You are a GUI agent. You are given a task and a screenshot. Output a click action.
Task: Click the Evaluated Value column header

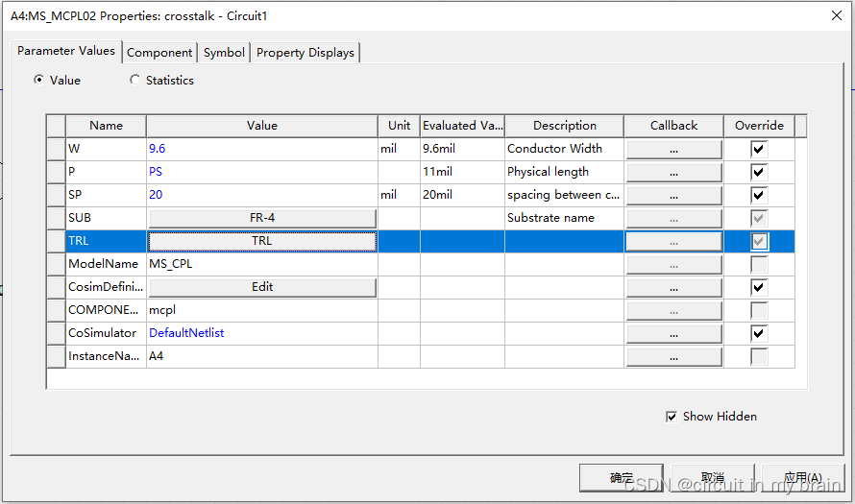462,126
